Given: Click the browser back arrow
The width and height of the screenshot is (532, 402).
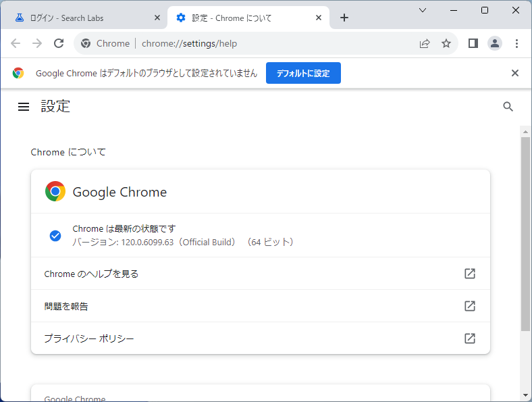Looking at the screenshot, I should (16, 43).
